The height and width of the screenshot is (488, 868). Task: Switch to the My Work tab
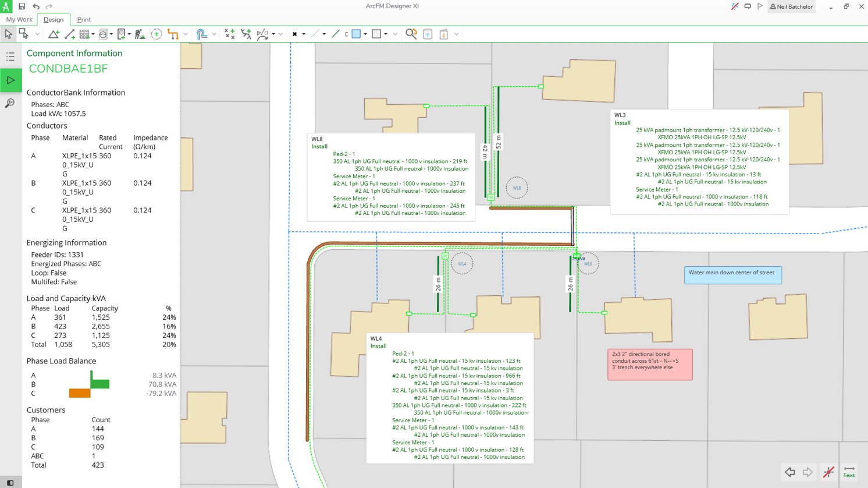(x=19, y=19)
